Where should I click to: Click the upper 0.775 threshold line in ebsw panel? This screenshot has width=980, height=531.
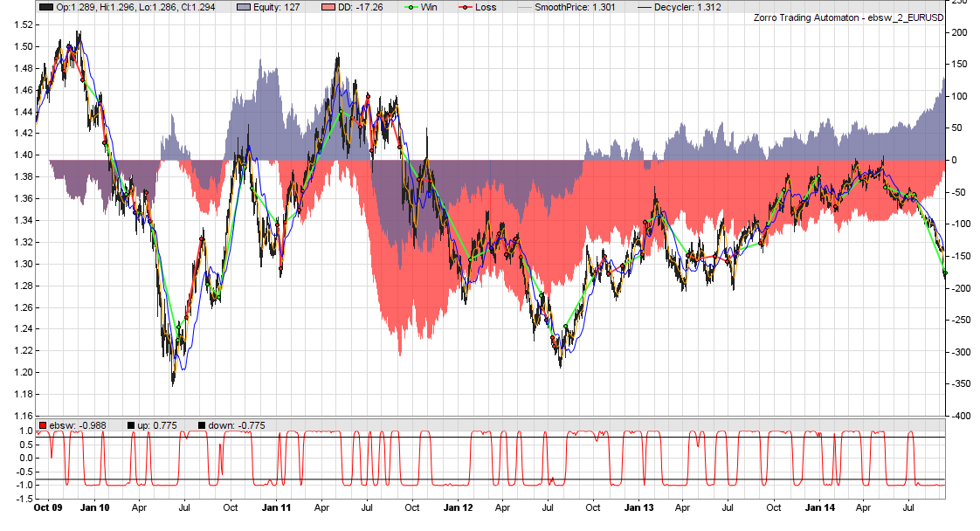point(491,438)
